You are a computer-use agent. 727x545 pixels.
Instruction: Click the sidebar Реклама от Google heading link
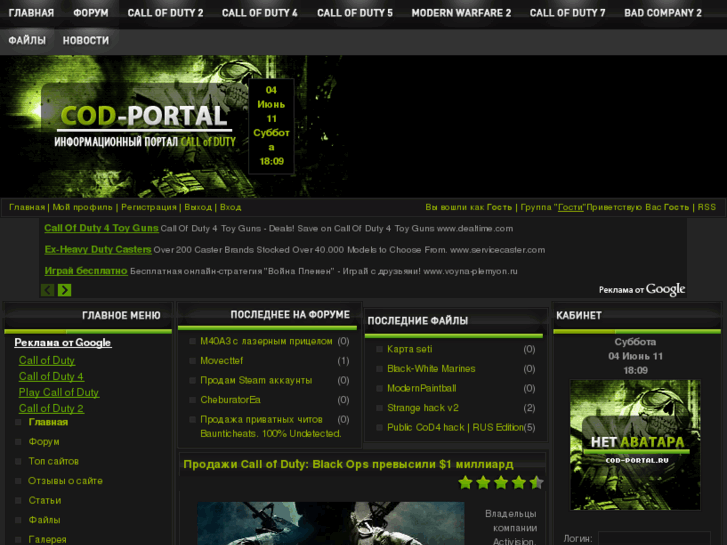[63, 342]
